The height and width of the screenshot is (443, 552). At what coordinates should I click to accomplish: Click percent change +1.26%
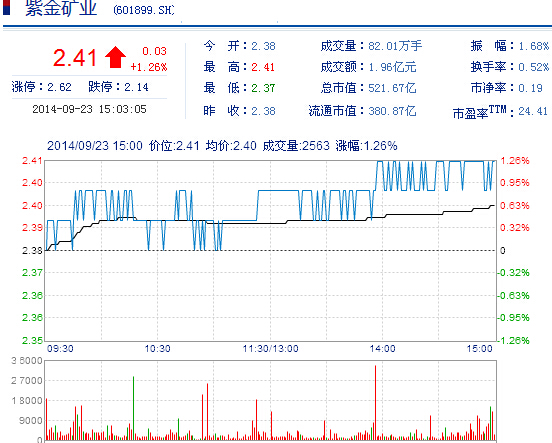[149, 67]
